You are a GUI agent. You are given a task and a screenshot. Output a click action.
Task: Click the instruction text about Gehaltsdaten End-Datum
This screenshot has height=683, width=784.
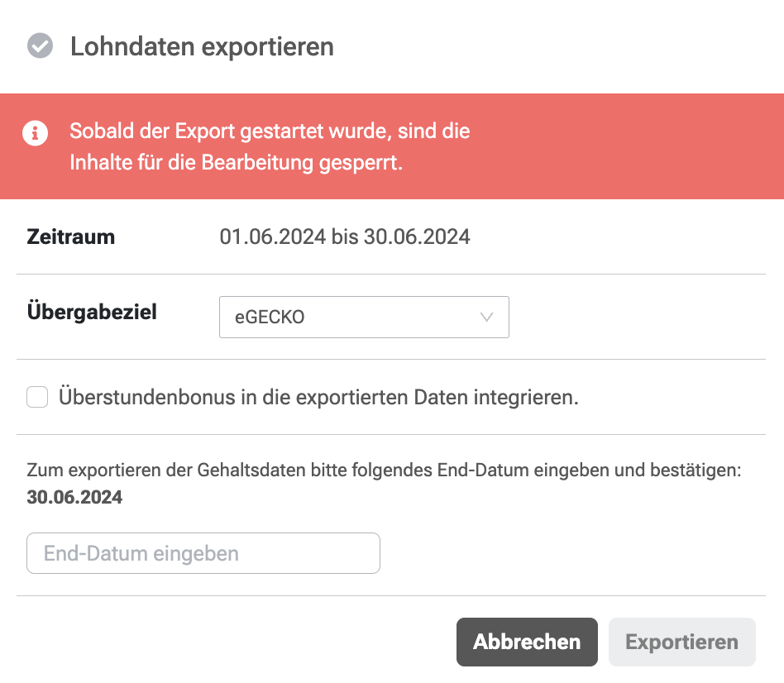pyautogui.click(x=384, y=470)
